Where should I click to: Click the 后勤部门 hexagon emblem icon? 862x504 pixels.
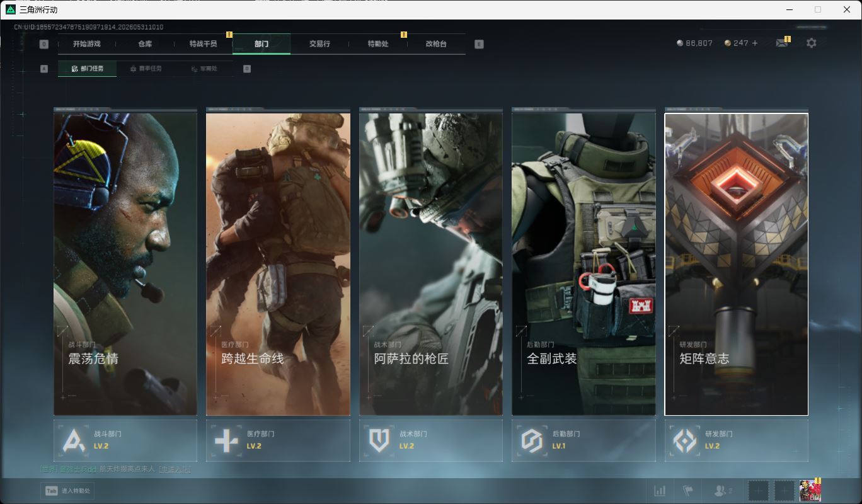coord(532,440)
